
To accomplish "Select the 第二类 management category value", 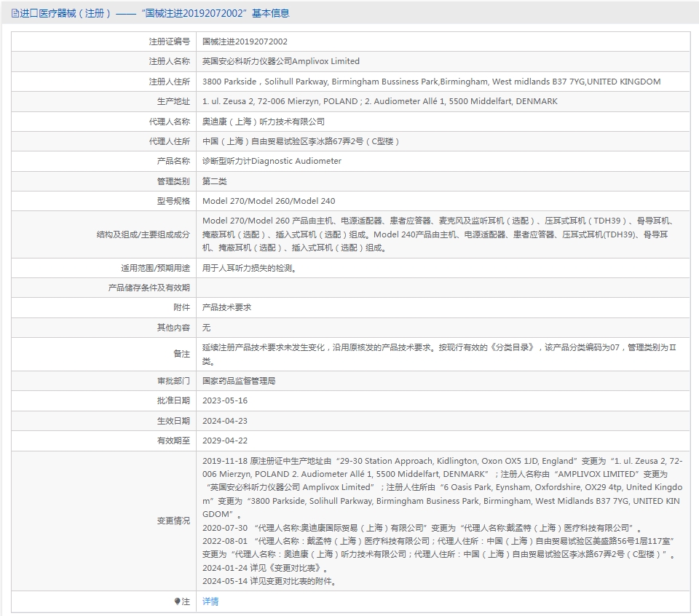I will click(214, 181).
